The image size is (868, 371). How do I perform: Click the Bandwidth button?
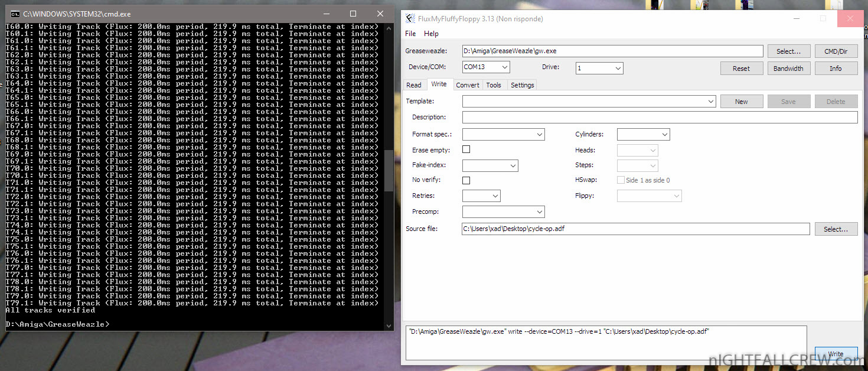(x=788, y=69)
